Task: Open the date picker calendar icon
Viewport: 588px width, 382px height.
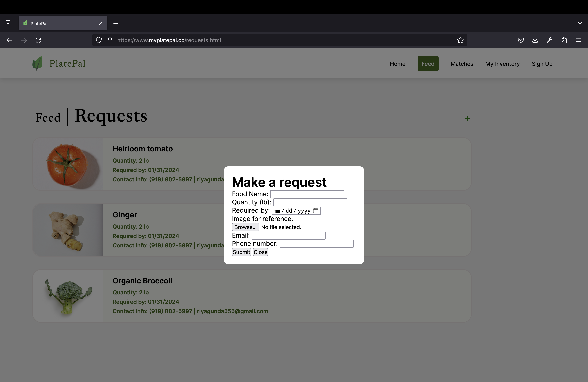Action: tap(315, 211)
